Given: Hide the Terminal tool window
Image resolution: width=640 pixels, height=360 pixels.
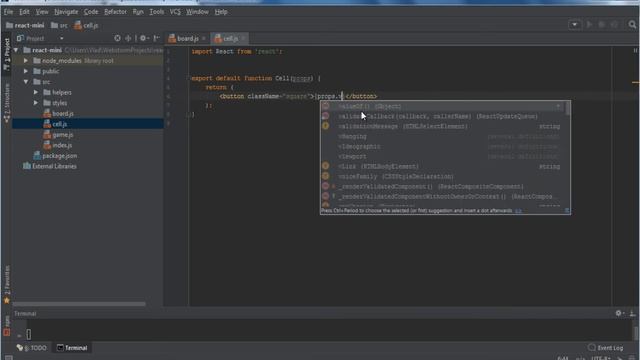Looking at the screenshot, I should [632, 313].
